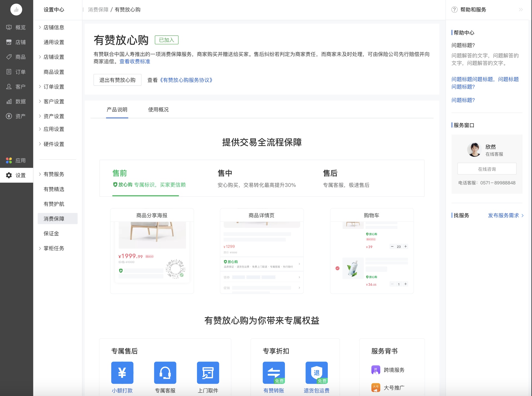Open 有赞精选 menu item
532x396 pixels.
tap(54, 189)
